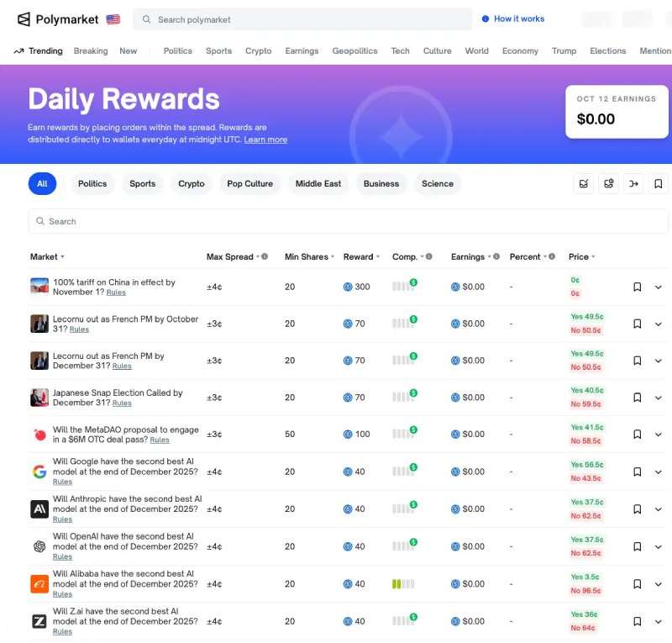Click No 96.5¢ price in Alibaba row

click(585, 591)
